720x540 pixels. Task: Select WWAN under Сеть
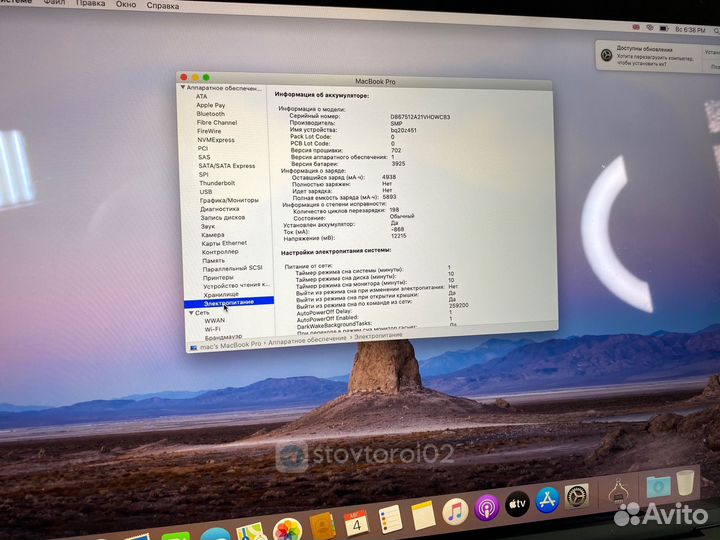pos(214,321)
